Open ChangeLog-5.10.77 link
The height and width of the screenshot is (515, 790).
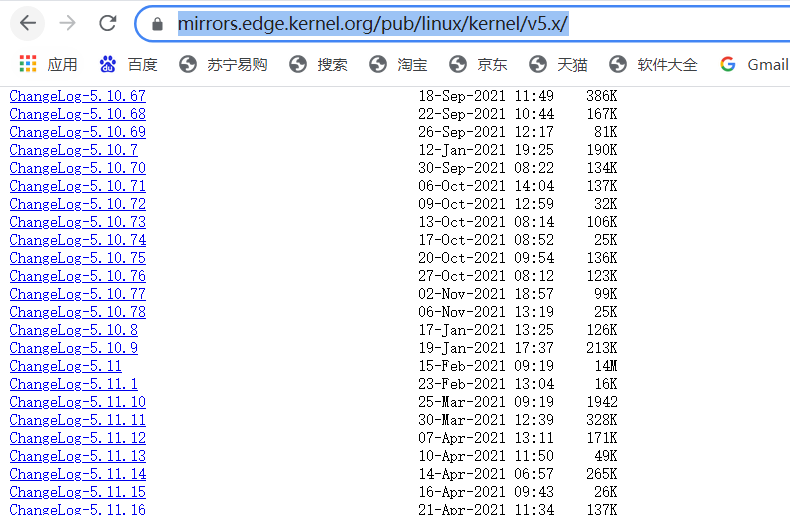tap(78, 294)
